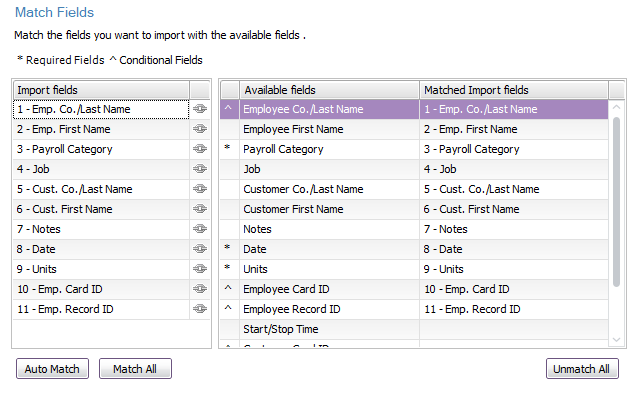Select import field 3 - Payroll Category
639x397 pixels.
click(x=101, y=149)
